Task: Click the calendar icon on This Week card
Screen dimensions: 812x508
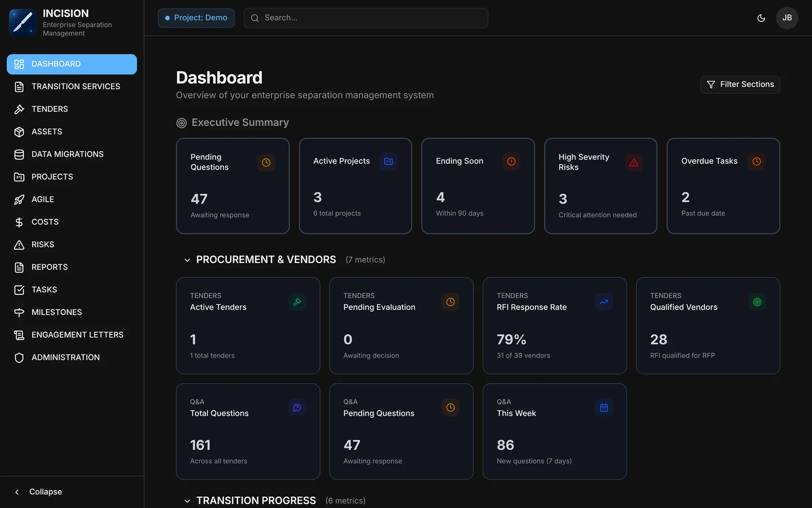Action: click(604, 407)
